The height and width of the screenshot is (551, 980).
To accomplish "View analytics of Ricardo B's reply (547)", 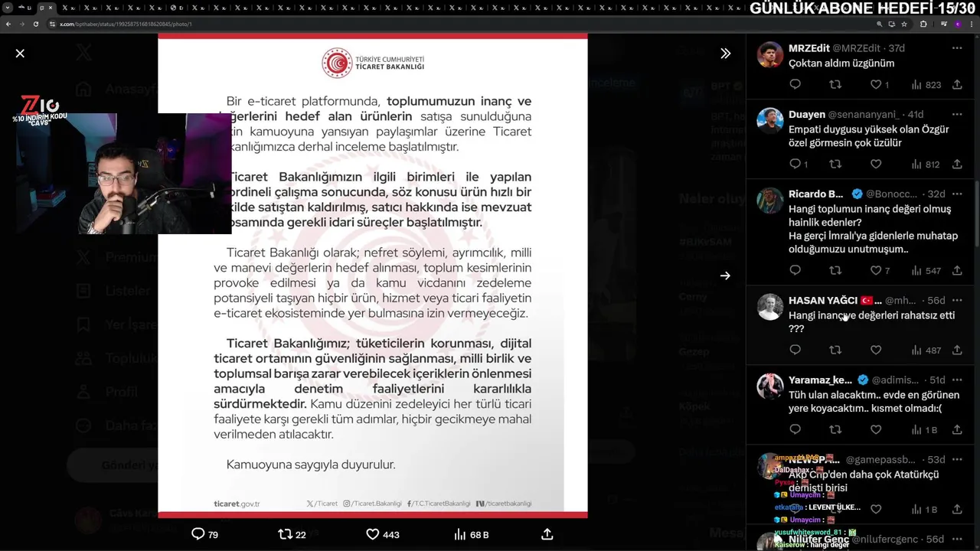I will [x=926, y=270].
